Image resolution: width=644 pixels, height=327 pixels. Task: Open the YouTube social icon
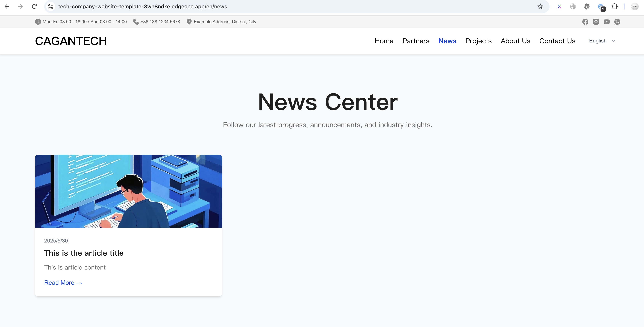(x=606, y=22)
